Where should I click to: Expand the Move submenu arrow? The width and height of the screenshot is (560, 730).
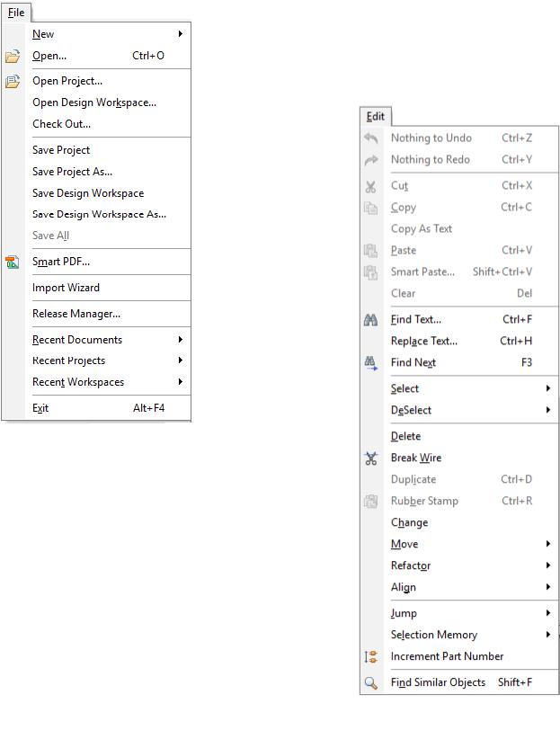tap(548, 544)
